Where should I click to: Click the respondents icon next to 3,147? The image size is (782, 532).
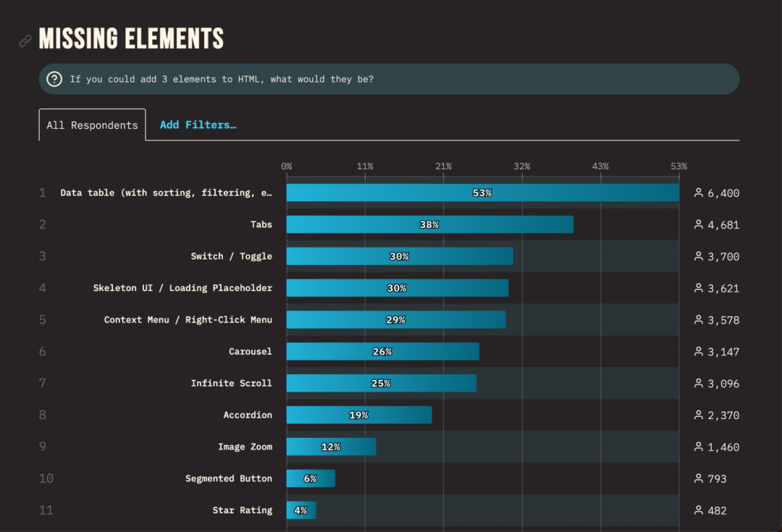(x=699, y=351)
